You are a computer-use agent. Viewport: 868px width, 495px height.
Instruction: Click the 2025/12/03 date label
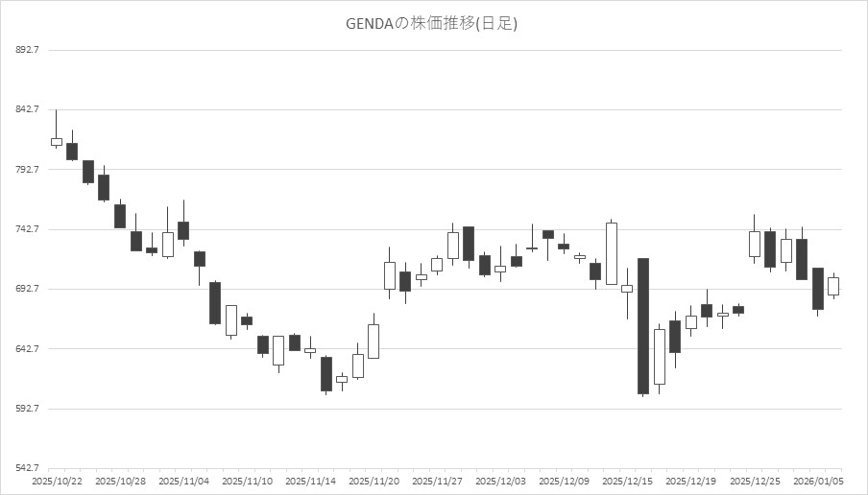pyautogui.click(x=500, y=481)
